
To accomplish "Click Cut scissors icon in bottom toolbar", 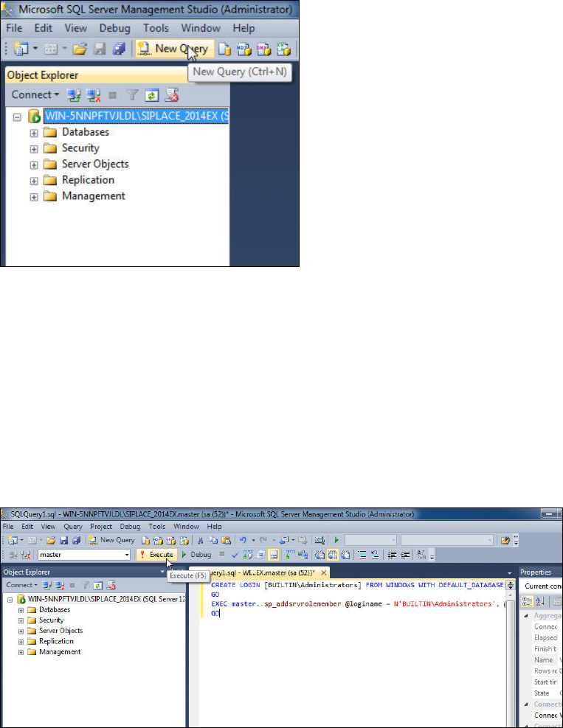I will click(200, 540).
